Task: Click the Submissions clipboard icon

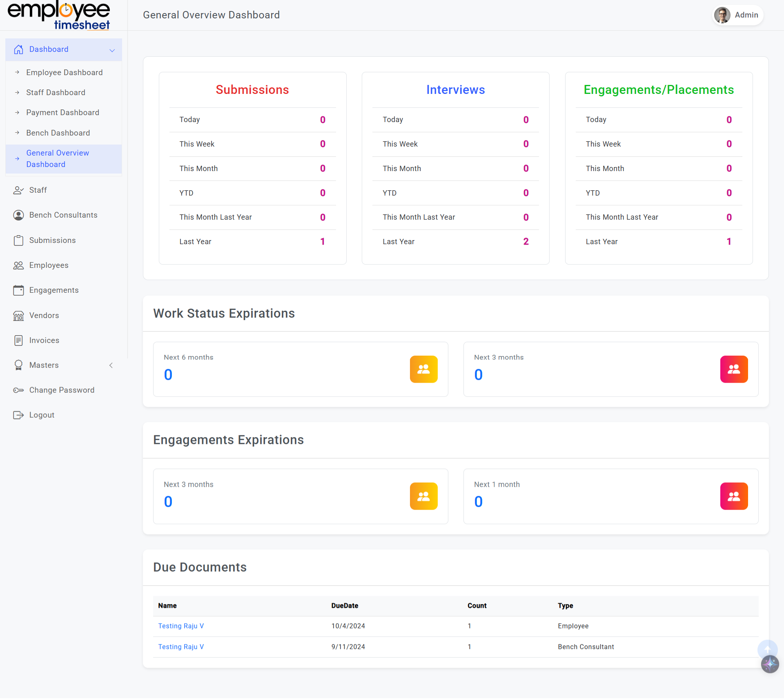Action: click(18, 240)
